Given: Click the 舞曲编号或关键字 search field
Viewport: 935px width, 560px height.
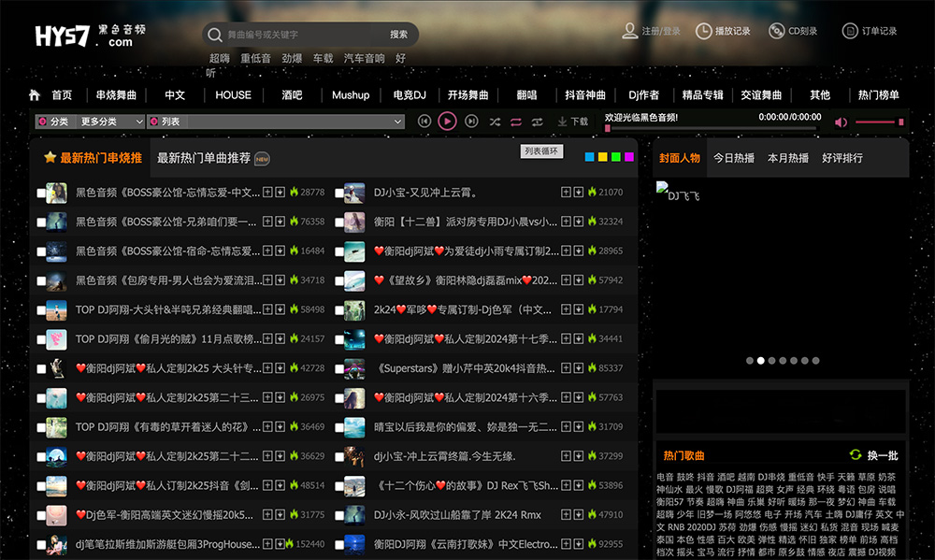Looking at the screenshot, I should click(304, 35).
